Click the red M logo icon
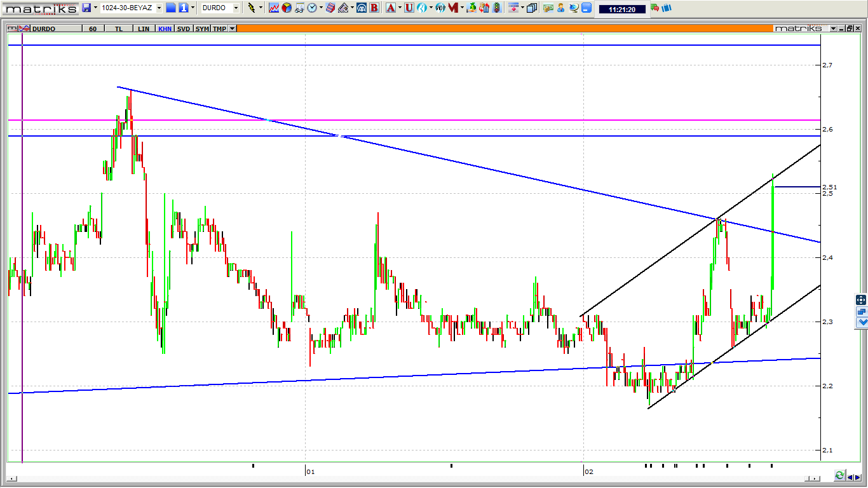The width and height of the screenshot is (868, 488). (453, 8)
